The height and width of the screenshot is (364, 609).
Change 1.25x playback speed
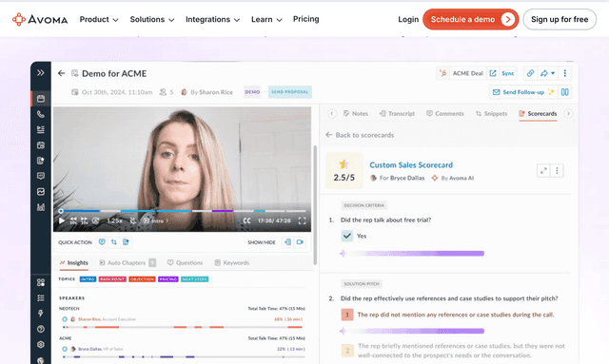point(114,220)
